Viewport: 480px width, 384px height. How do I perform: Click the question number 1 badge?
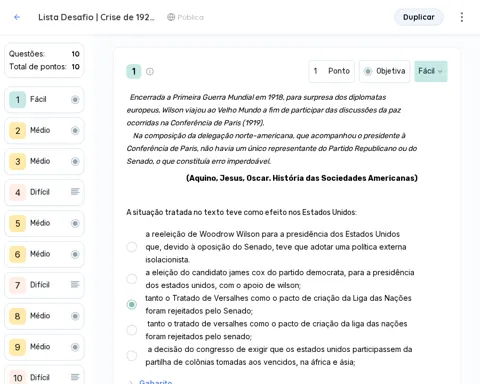[x=134, y=71]
